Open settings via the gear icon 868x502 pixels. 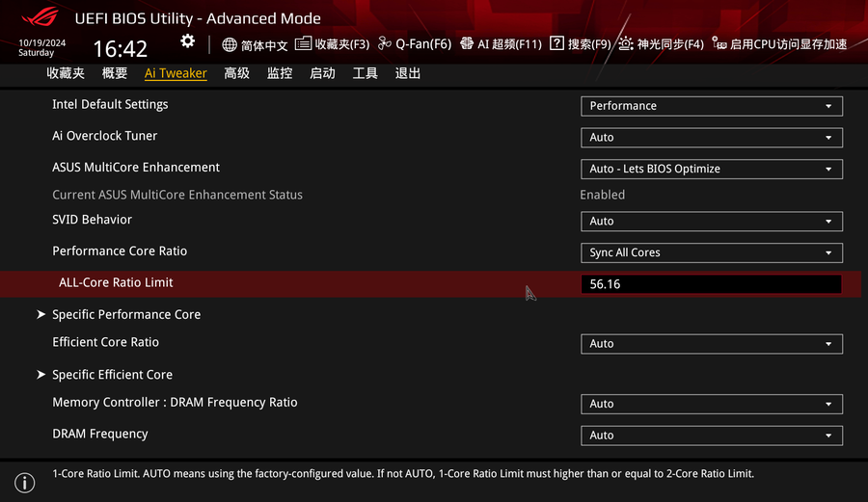(188, 41)
